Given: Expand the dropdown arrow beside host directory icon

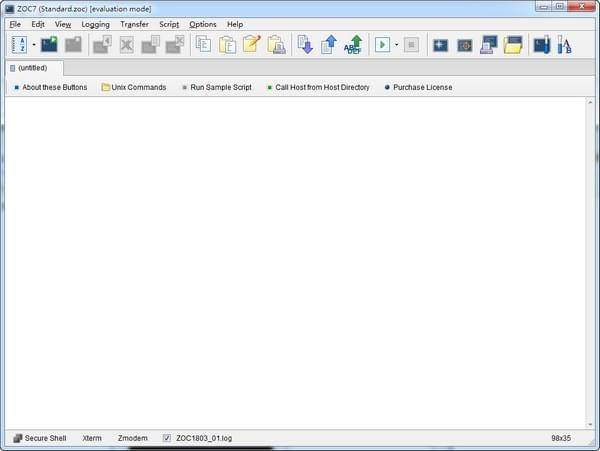Looking at the screenshot, I should coord(33,45).
